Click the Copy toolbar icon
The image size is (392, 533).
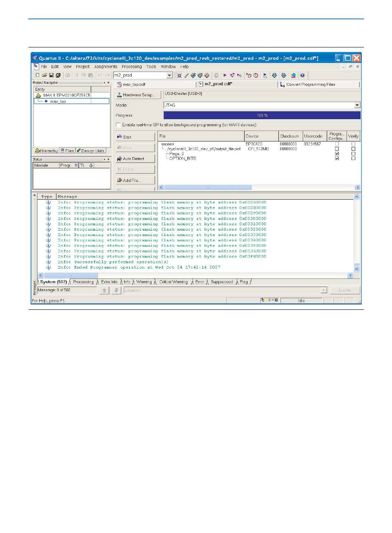click(83, 75)
